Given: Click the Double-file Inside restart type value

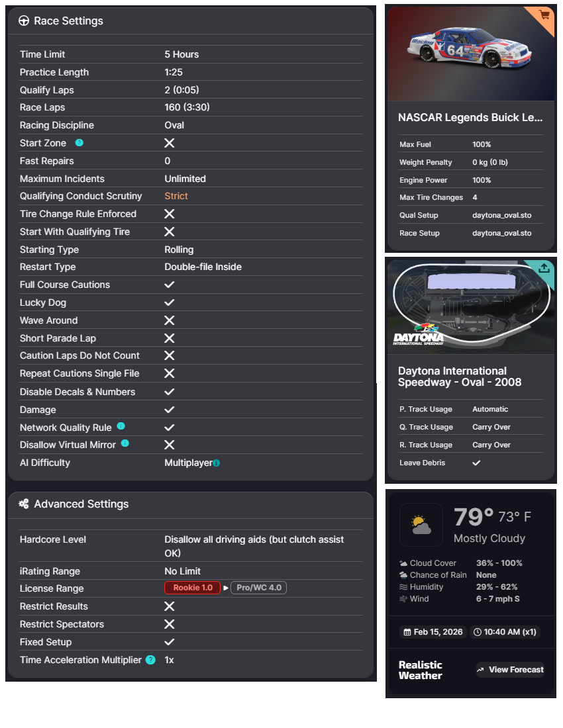Looking at the screenshot, I should [203, 267].
